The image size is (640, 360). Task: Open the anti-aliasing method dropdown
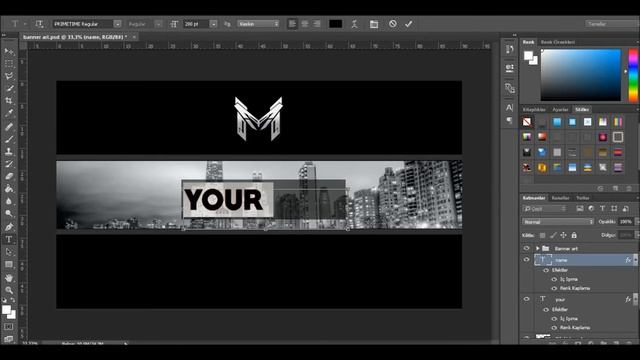[258, 24]
